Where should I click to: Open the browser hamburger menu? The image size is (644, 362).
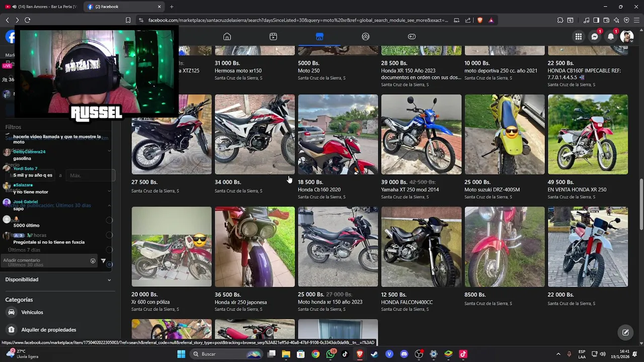coord(636,20)
